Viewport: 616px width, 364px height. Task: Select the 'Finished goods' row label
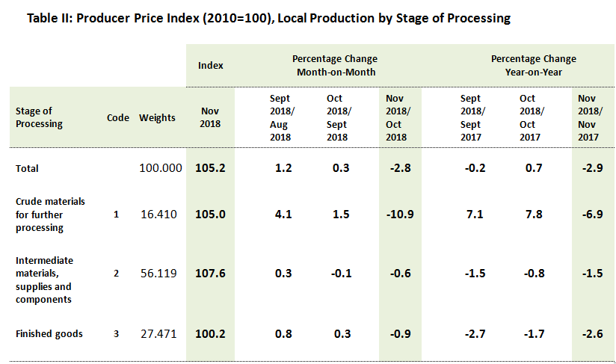point(49,334)
